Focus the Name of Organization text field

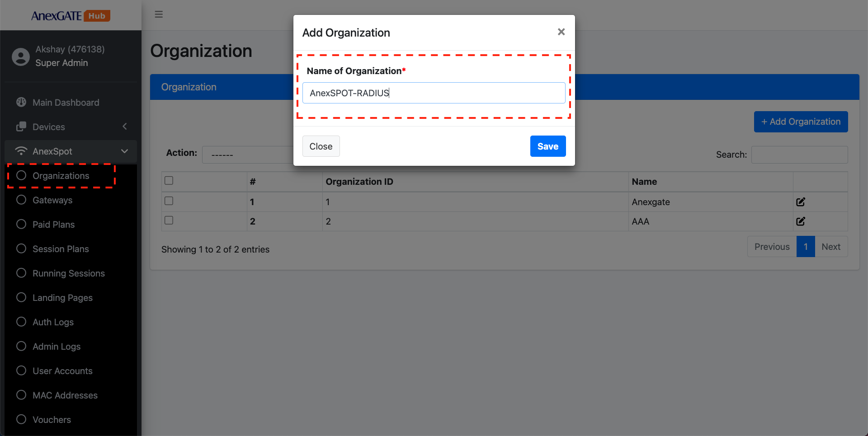pyautogui.click(x=434, y=93)
